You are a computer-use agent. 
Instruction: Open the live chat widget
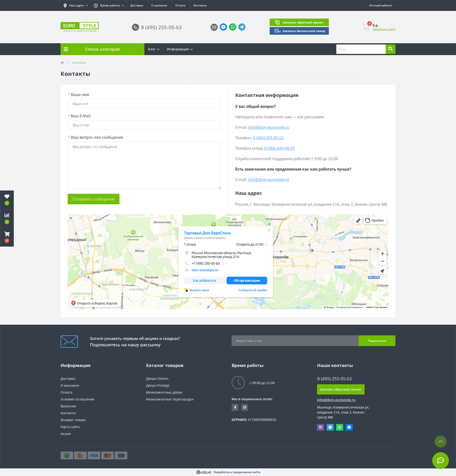pyautogui.click(x=440, y=460)
